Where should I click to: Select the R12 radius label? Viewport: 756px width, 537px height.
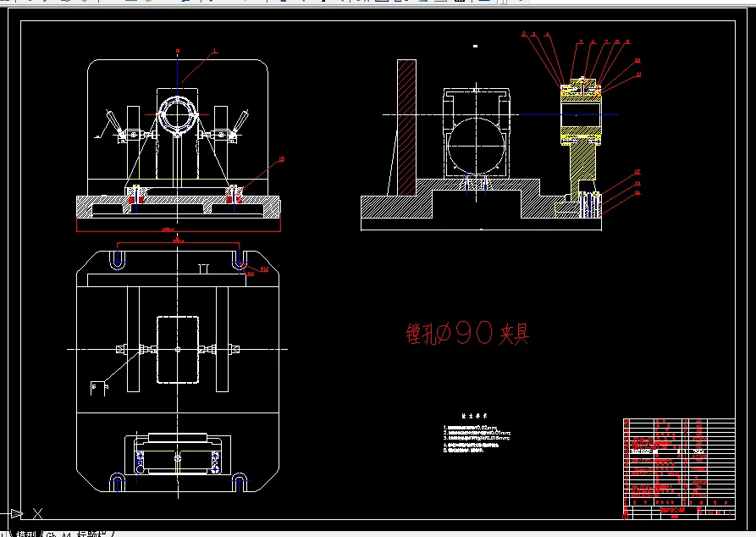pyautogui.click(x=264, y=269)
